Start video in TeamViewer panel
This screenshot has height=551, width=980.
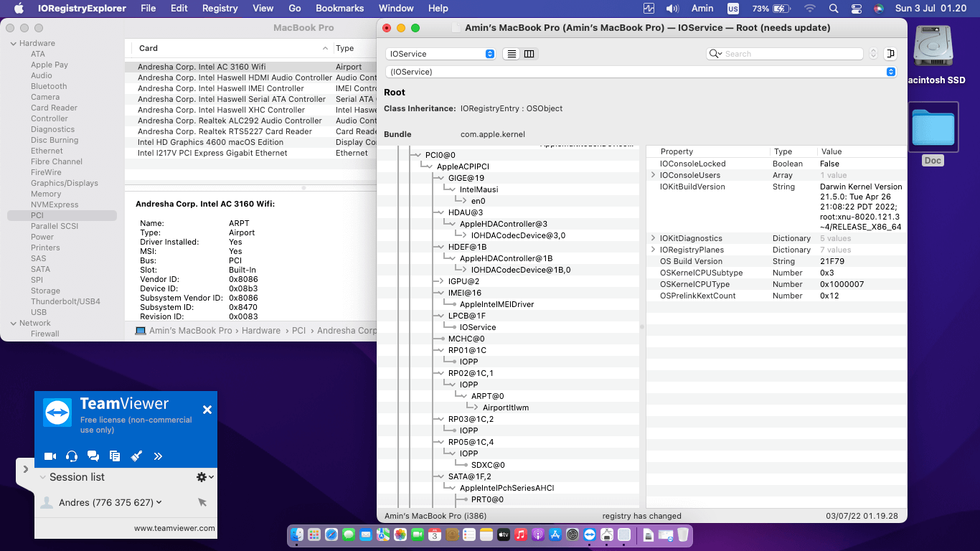click(50, 456)
